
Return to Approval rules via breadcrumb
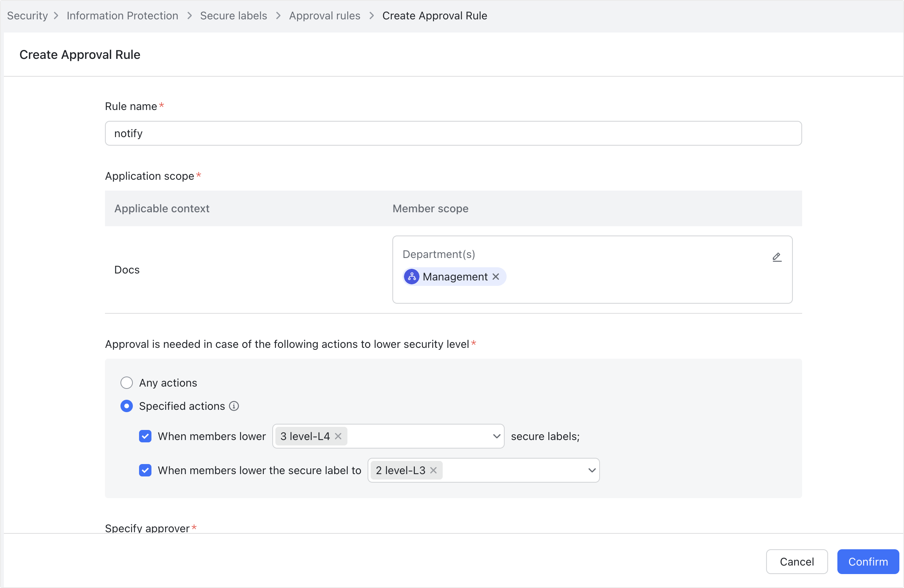[325, 15]
